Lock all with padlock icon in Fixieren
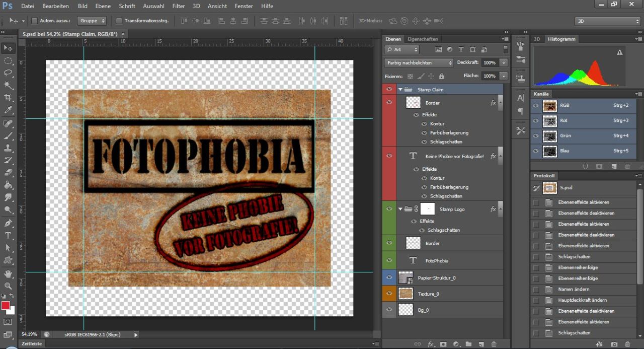This screenshot has width=644, height=349. coord(441,76)
